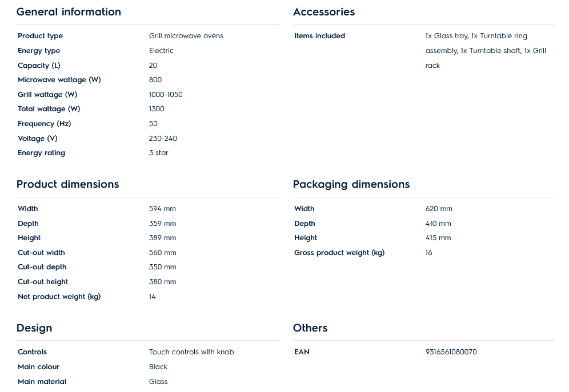This screenshot has height=392, width=569.
Task: Click the 1000-1050 grill wattage value
Action: click(166, 95)
